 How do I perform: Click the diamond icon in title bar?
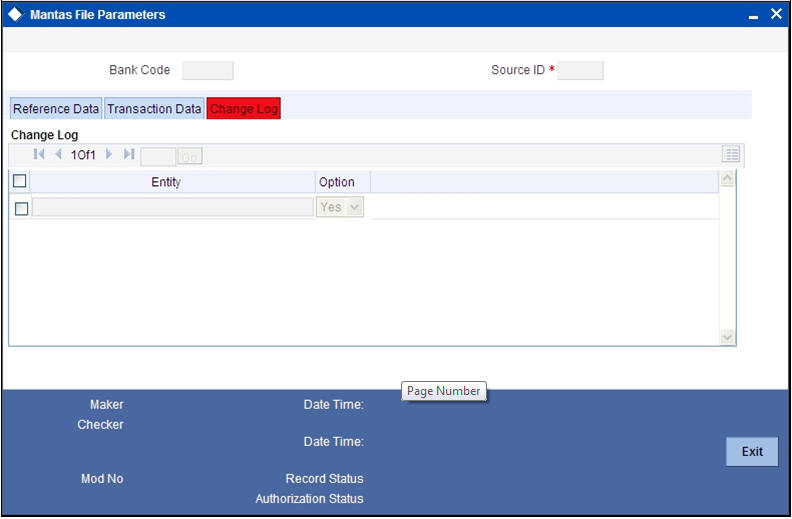(x=15, y=14)
